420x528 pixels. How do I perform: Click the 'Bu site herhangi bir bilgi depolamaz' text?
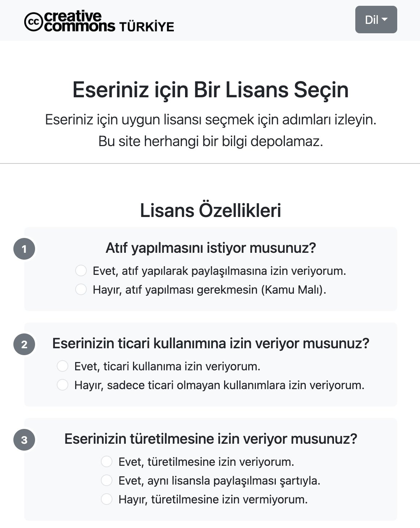click(210, 141)
